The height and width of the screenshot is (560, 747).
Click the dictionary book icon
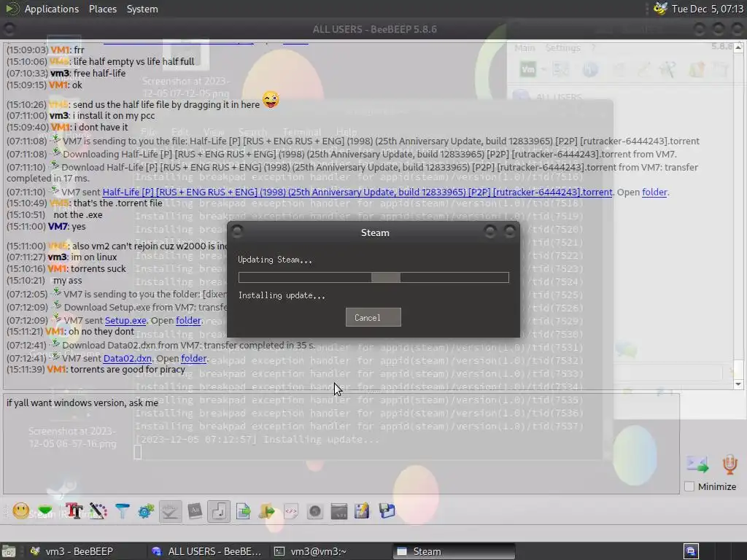pos(194,511)
